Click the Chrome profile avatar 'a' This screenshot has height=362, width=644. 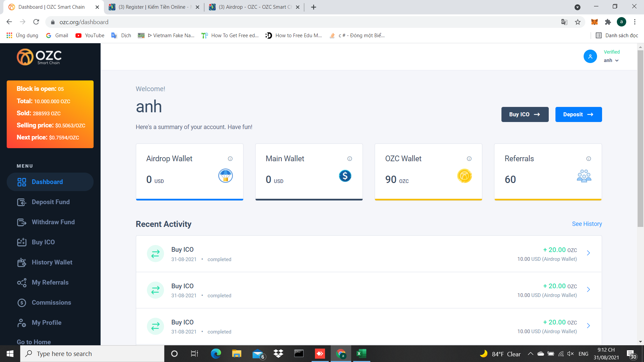tap(621, 22)
